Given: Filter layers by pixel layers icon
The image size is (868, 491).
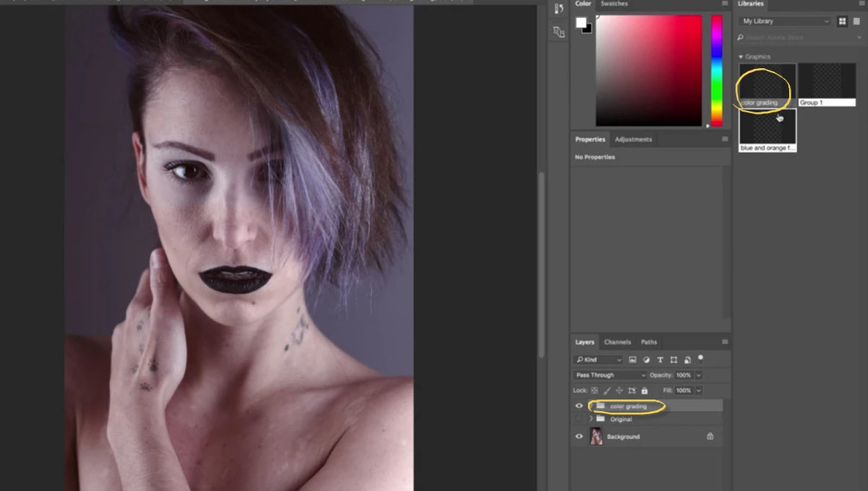Looking at the screenshot, I should tap(633, 360).
